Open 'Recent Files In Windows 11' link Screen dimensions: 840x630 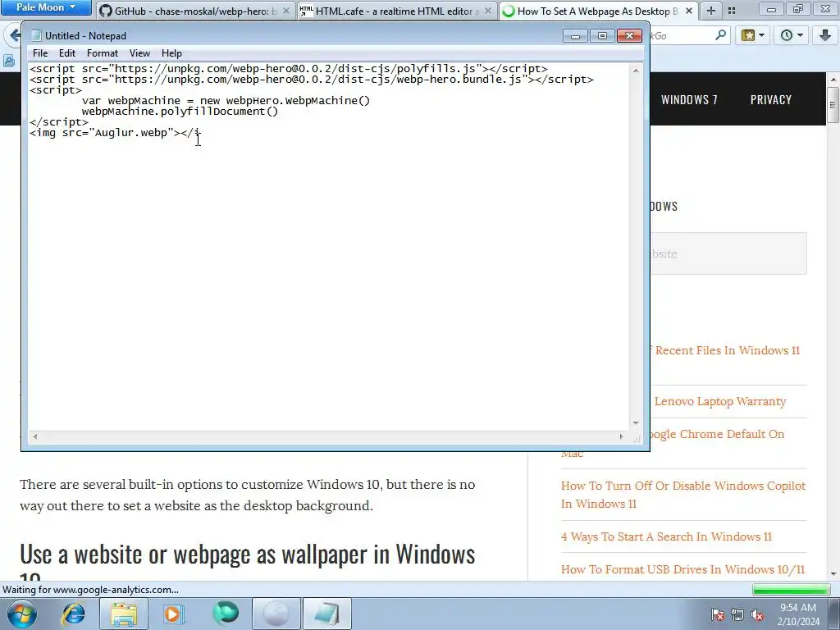point(727,350)
